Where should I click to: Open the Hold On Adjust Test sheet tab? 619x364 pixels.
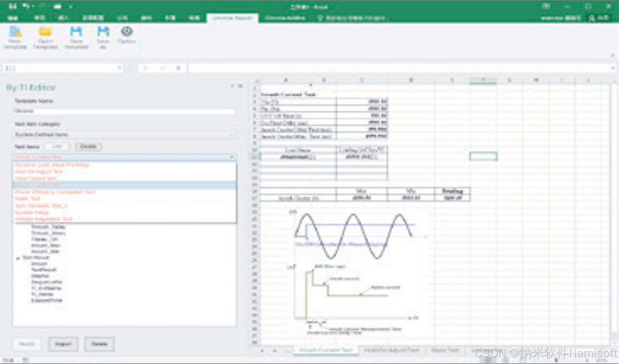[x=391, y=350]
